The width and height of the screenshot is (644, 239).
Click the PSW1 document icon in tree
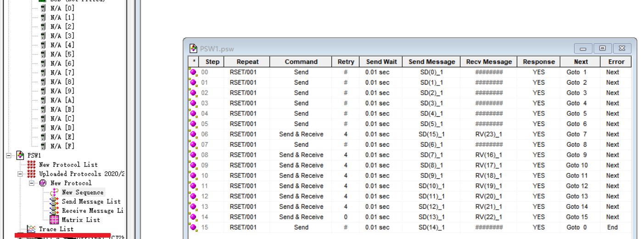tap(20, 155)
